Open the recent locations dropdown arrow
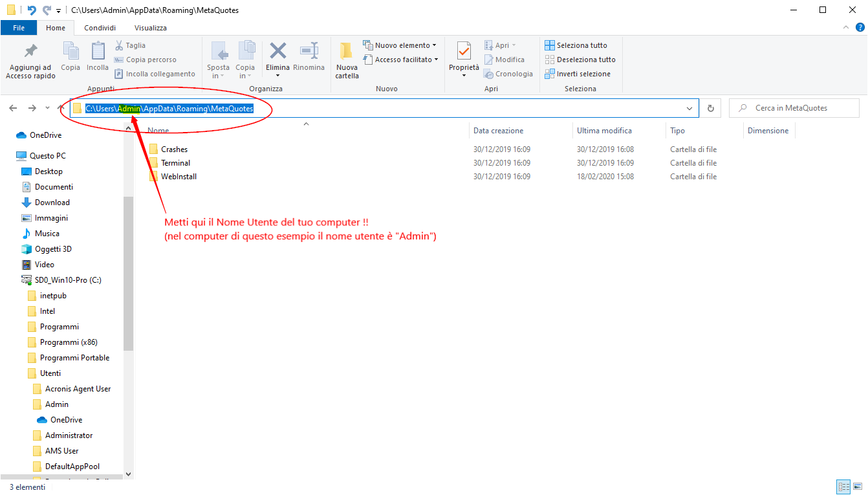This screenshot has height=495, width=868. [x=48, y=109]
